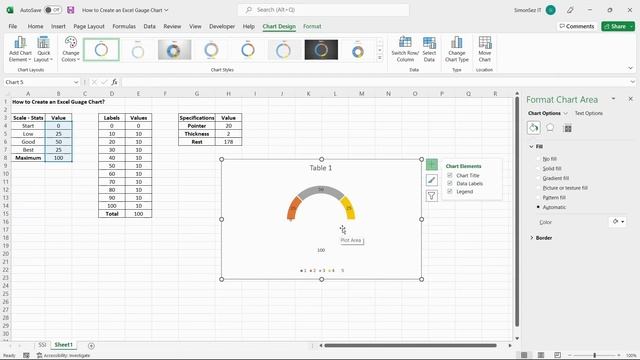The image size is (640, 360).
Task: Select the No fill radio option
Action: coord(538,159)
